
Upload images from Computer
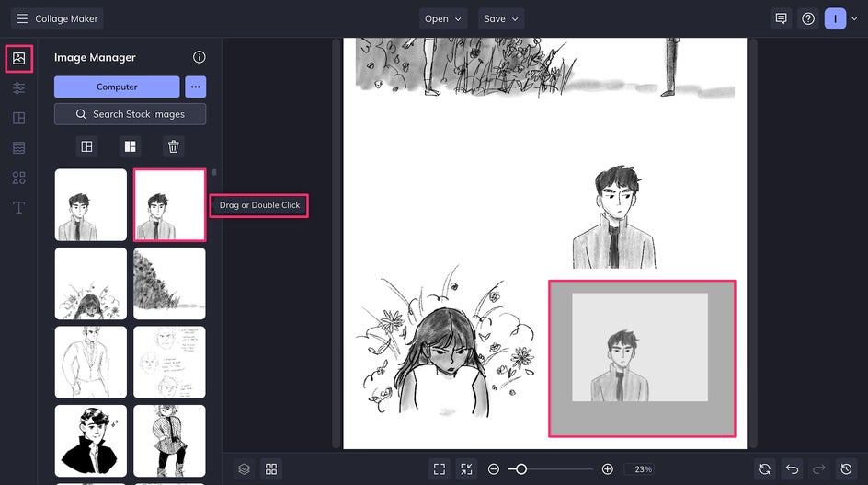[x=117, y=87]
